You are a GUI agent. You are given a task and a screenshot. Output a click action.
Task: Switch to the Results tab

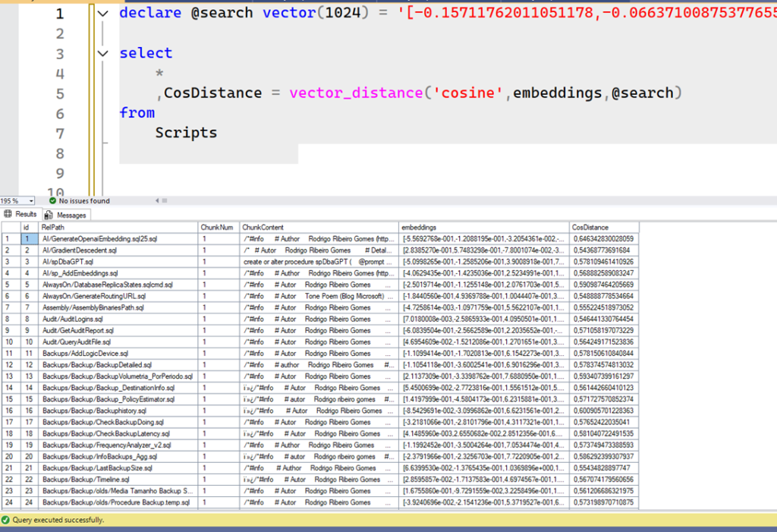(21, 215)
